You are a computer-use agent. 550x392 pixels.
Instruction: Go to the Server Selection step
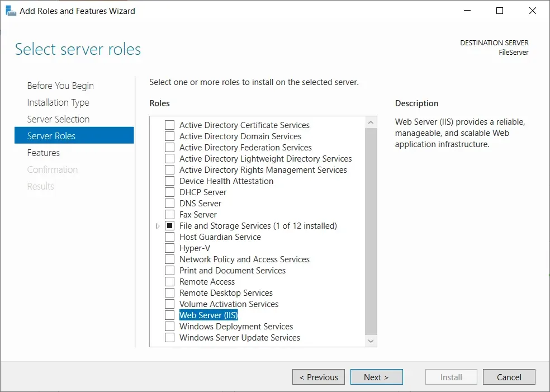point(58,119)
